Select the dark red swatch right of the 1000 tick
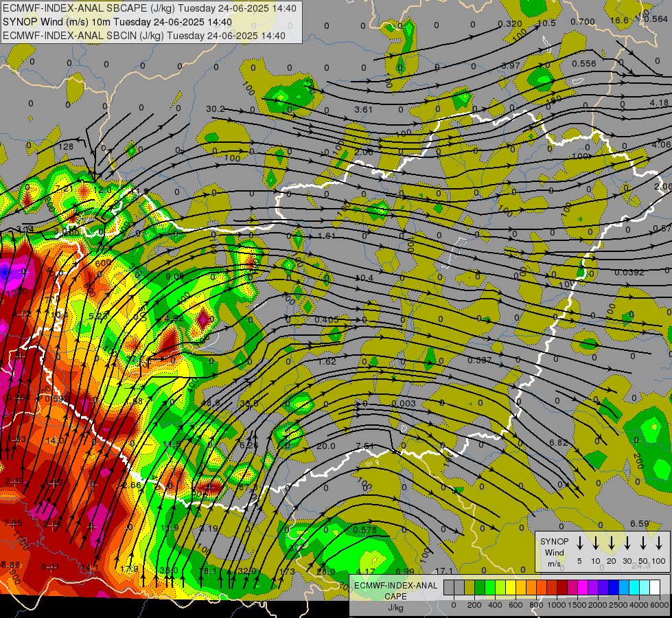This screenshot has width=672, height=618. pos(562,587)
